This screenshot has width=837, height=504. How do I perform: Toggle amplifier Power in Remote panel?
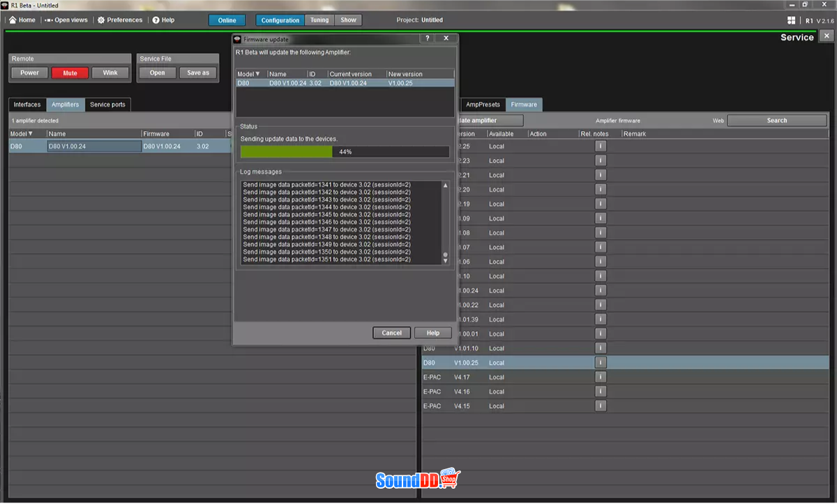[x=29, y=72]
